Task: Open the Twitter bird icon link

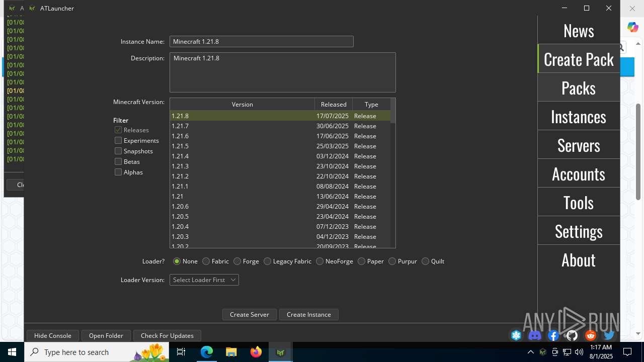Action: pyautogui.click(x=609, y=335)
